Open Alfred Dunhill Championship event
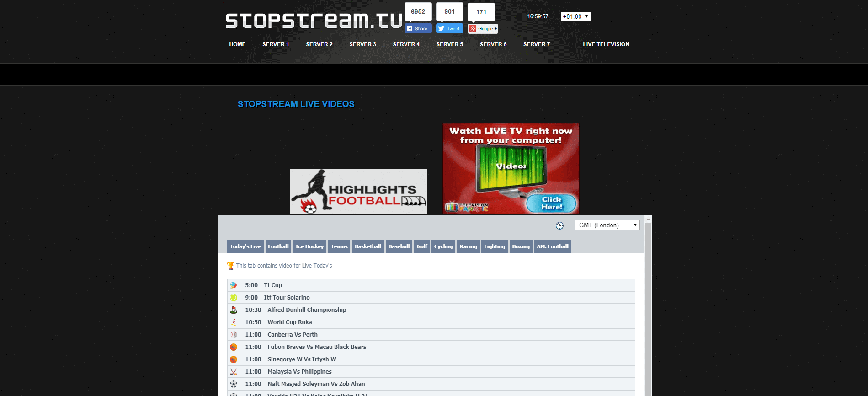Viewport: 868px width, 396px height. [431, 310]
